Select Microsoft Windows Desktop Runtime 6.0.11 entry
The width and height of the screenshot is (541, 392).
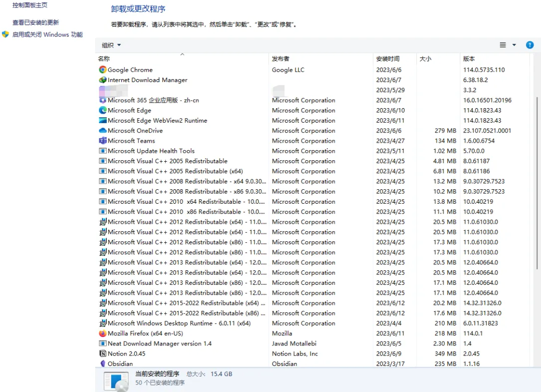179,323
